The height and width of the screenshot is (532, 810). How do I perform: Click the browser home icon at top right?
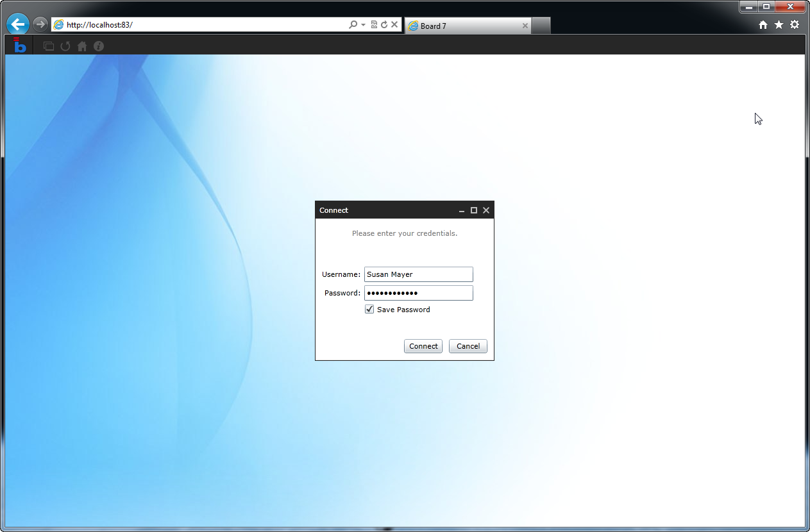pyautogui.click(x=763, y=25)
